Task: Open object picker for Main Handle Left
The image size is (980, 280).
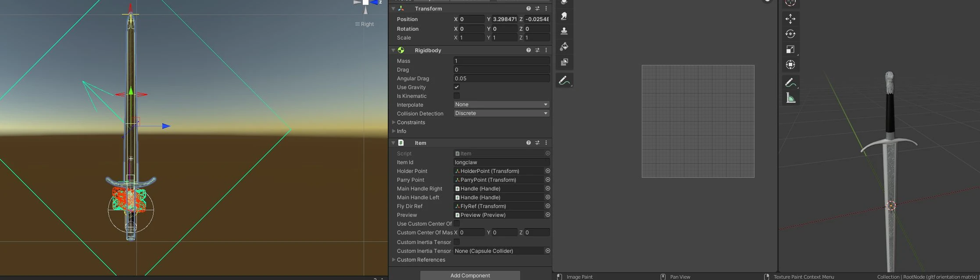Action: click(547, 197)
